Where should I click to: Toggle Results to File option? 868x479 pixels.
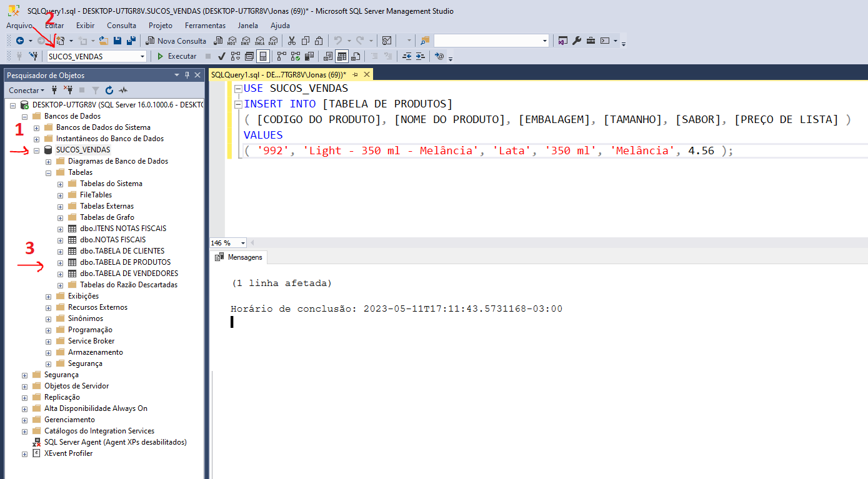[x=356, y=56]
